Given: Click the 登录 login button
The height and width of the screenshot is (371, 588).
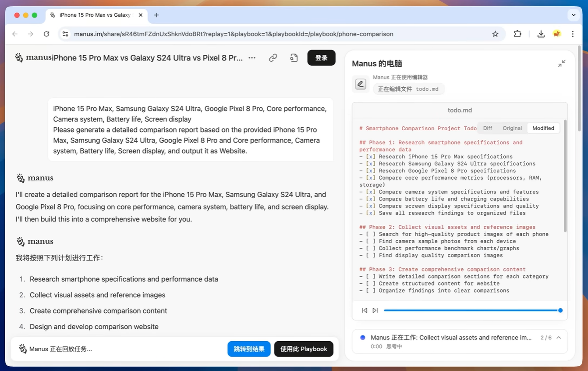Looking at the screenshot, I should tap(321, 57).
